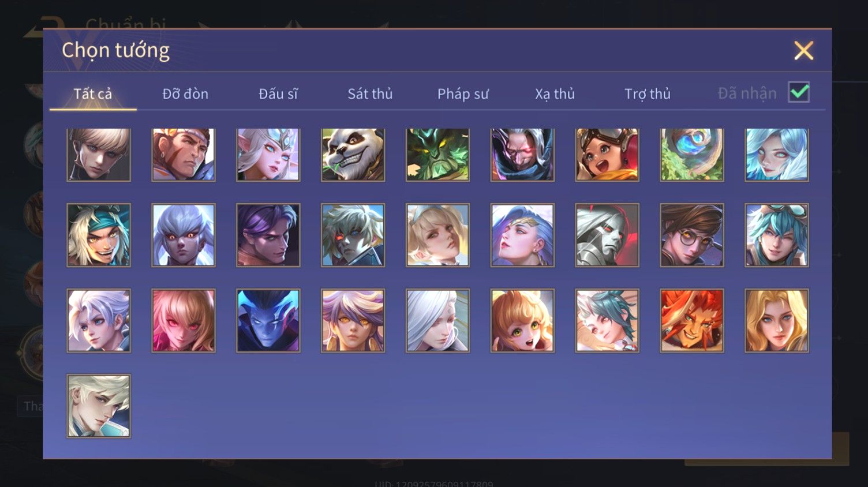
Task: Select the panda hero portrait
Action: [353, 155]
